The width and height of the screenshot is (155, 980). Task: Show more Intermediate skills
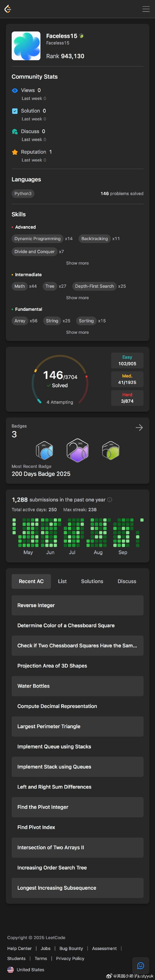[x=77, y=298]
